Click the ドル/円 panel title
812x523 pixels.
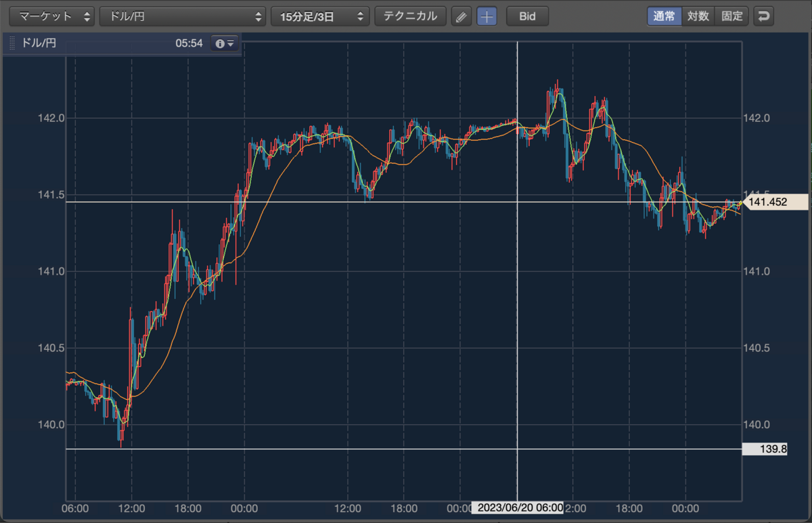[39, 43]
